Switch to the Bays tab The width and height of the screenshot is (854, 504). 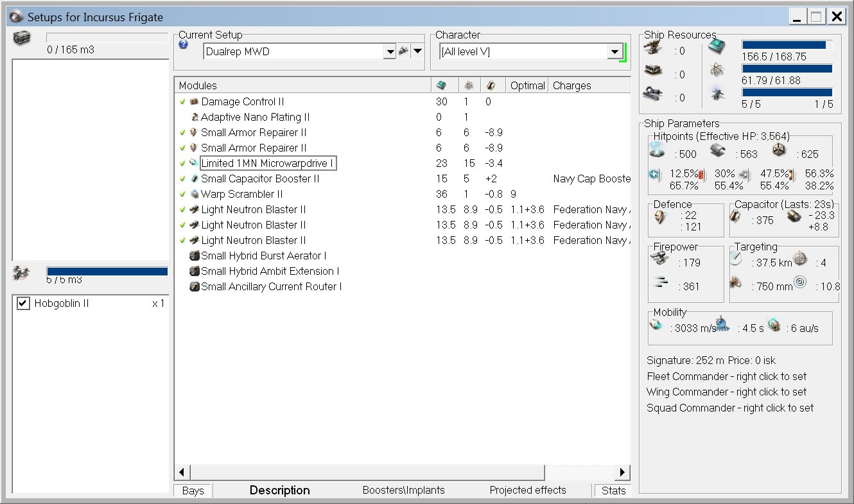click(x=193, y=491)
